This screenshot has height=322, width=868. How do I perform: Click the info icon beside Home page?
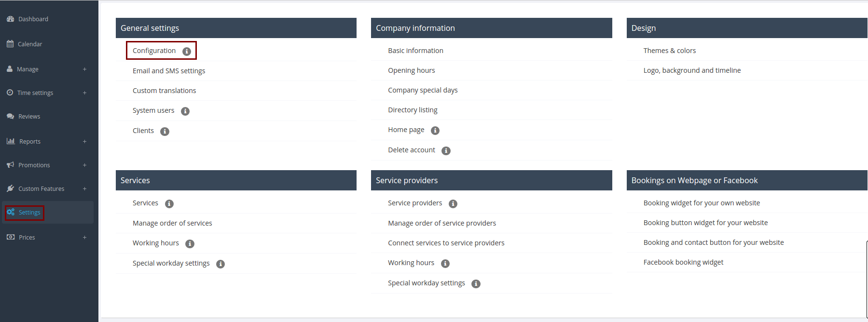[435, 131]
